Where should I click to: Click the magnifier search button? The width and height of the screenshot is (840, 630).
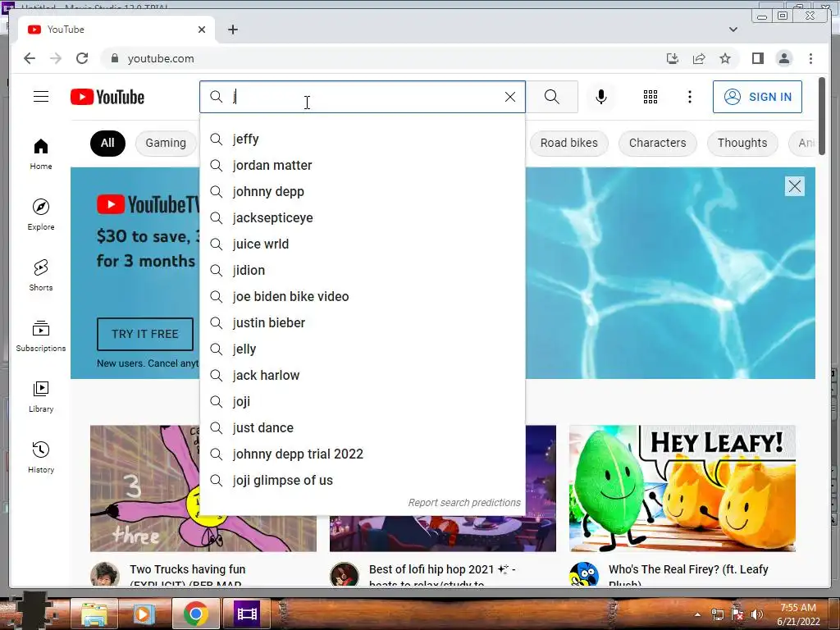[x=552, y=97]
